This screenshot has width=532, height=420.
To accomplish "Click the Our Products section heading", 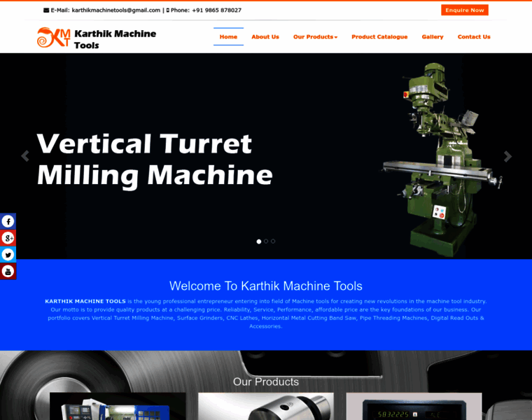I will click(x=266, y=381).
